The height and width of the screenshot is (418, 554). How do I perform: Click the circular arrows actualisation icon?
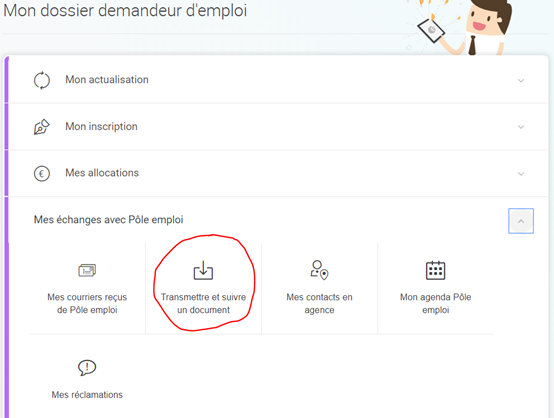[42, 80]
